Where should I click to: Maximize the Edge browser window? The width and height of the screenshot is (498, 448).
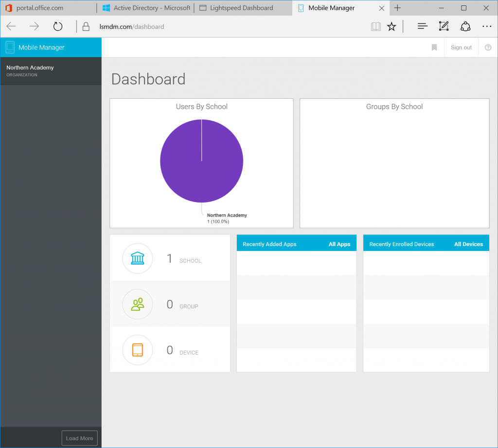(463, 8)
